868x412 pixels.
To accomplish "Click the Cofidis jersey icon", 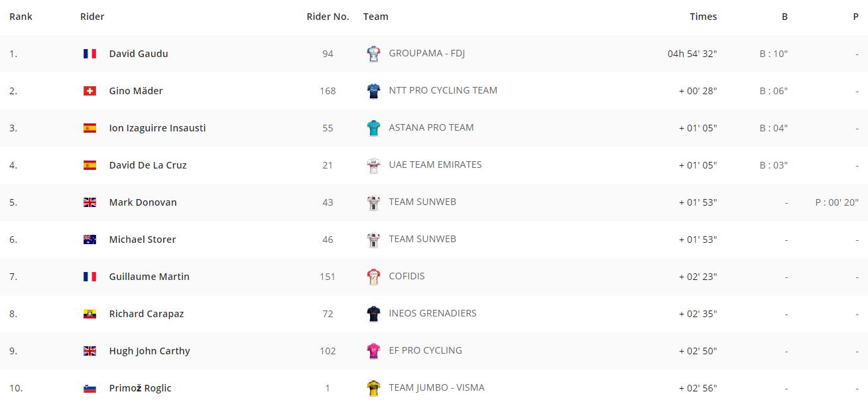I will click(x=374, y=277).
